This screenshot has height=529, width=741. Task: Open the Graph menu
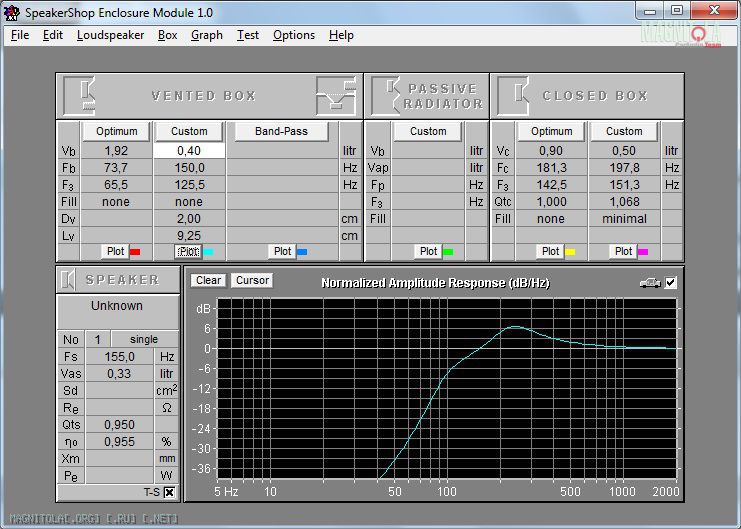coord(207,35)
